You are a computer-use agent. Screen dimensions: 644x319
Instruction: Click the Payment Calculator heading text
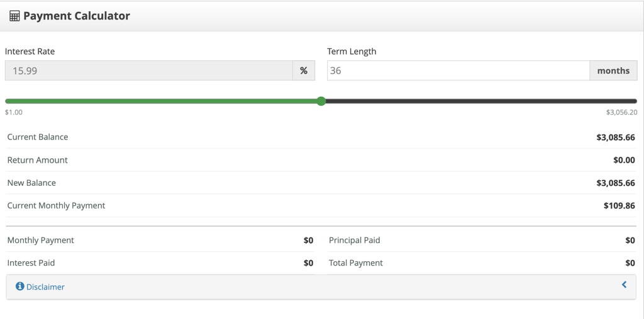coord(76,16)
